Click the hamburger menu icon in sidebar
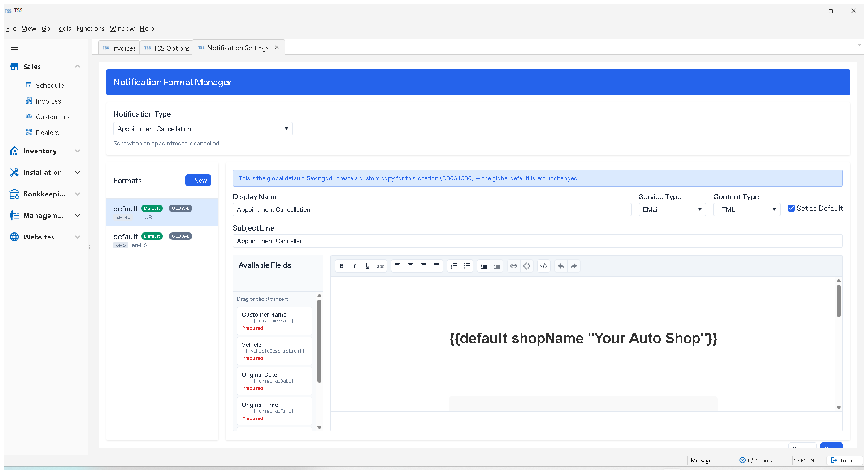The height and width of the screenshot is (470, 868). tap(14, 48)
